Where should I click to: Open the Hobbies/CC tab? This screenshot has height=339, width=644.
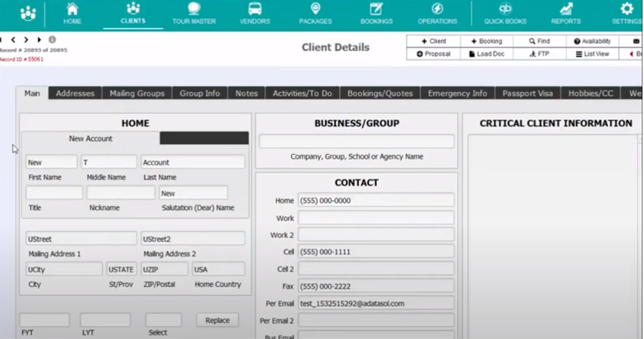(x=590, y=93)
